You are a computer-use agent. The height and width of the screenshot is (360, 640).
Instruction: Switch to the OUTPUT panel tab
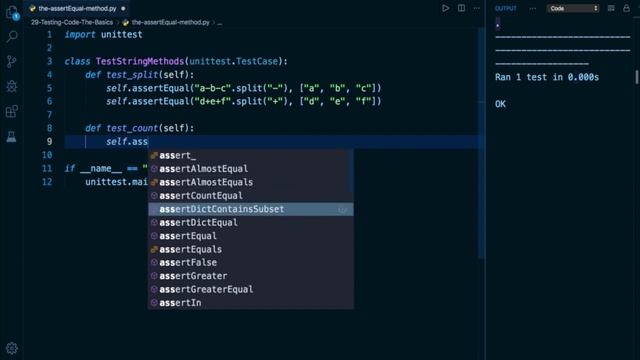tap(505, 9)
